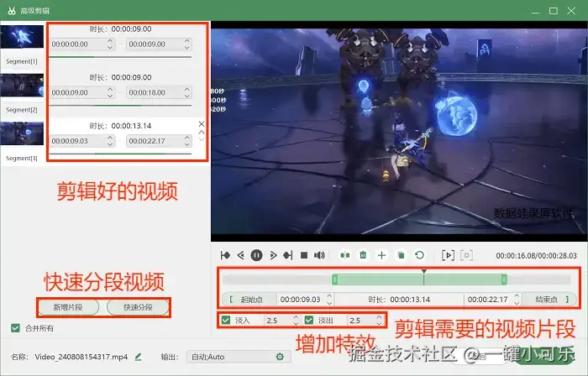Viewport: 588px width, 376px height.
Task: Edit the output file name pencil icon
Action: (x=138, y=357)
